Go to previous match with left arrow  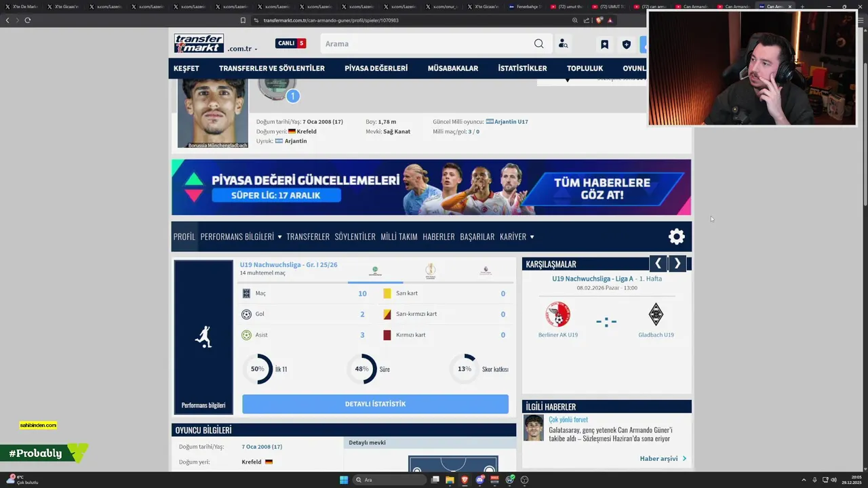click(x=658, y=264)
